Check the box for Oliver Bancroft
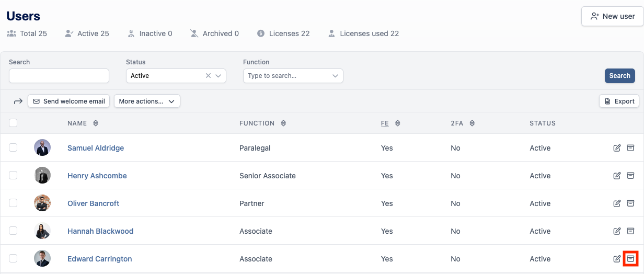Screen dimensions: 644x274 click(x=13, y=203)
